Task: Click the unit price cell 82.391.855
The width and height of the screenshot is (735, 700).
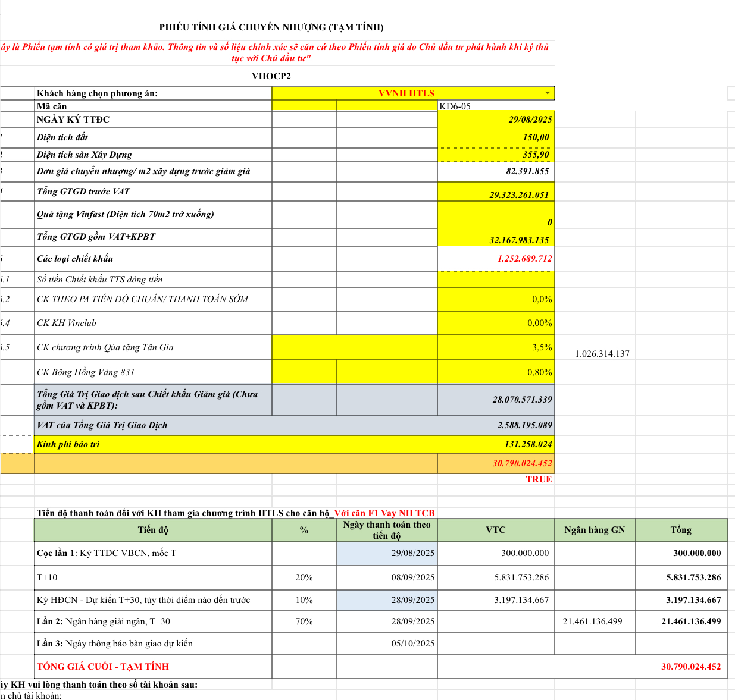Action: pyautogui.click(x=495, y=171)
